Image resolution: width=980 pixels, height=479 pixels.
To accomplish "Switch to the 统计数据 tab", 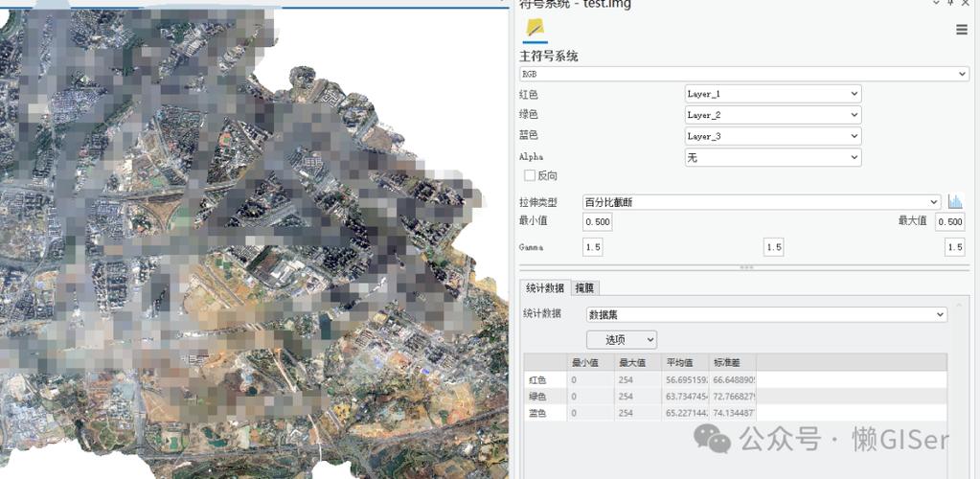I will [x=545, y=287].
